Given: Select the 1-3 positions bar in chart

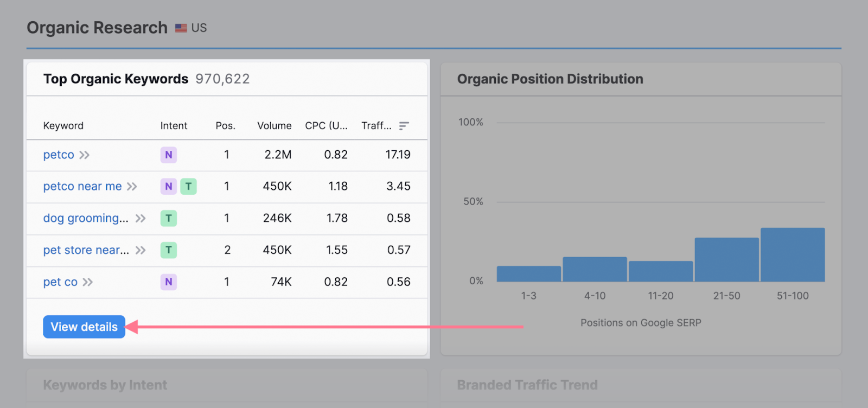Looking at the screenshot, I should 529,273.
